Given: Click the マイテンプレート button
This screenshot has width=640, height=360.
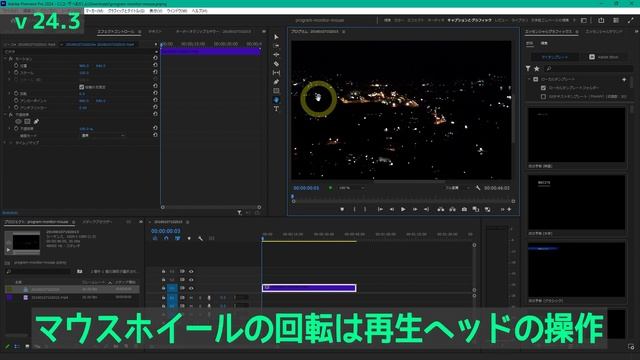Looking at the screenshot, I should point(555,57).
